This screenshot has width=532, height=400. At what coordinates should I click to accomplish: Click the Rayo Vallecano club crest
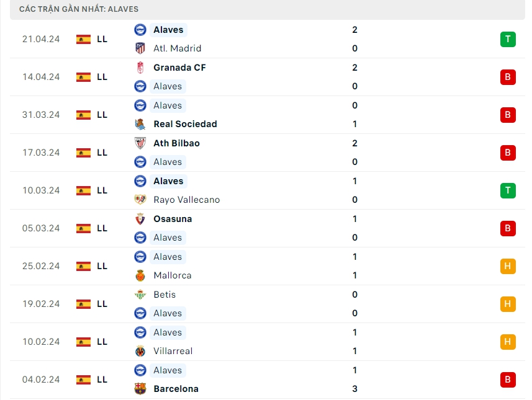click(x=140, y=200)
